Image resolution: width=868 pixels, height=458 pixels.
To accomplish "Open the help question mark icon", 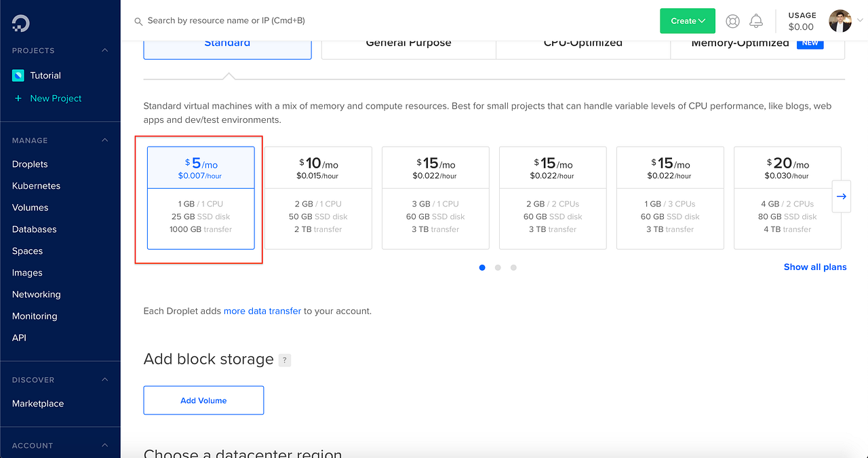I will click(x=732, y=21).
